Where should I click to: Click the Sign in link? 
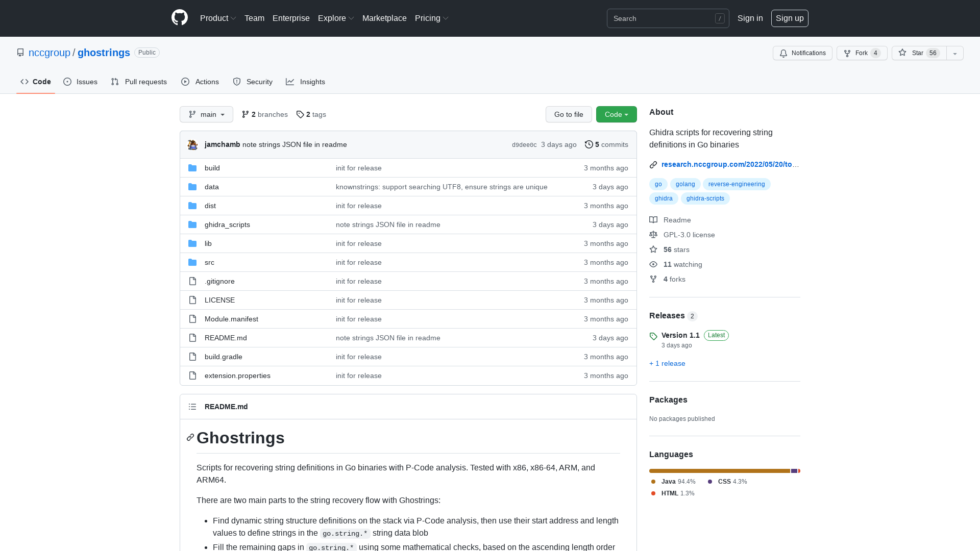click(x=750, y=18)
